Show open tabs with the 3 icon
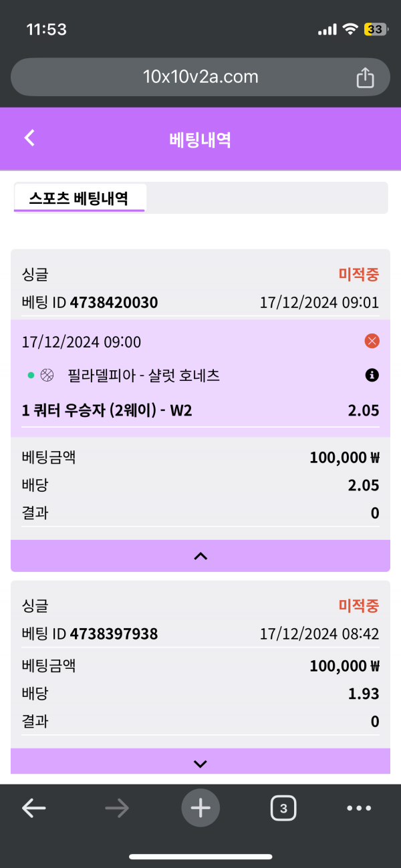 tap(283, 809)
